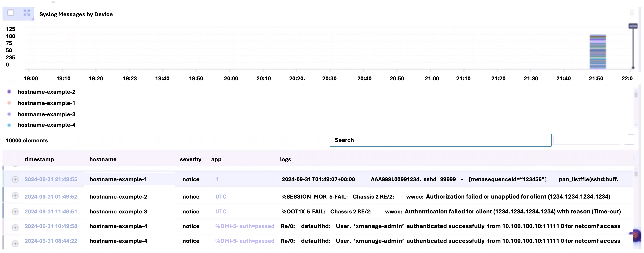Toggle hostname-example-1 legend dot

(x=9, y=103)
